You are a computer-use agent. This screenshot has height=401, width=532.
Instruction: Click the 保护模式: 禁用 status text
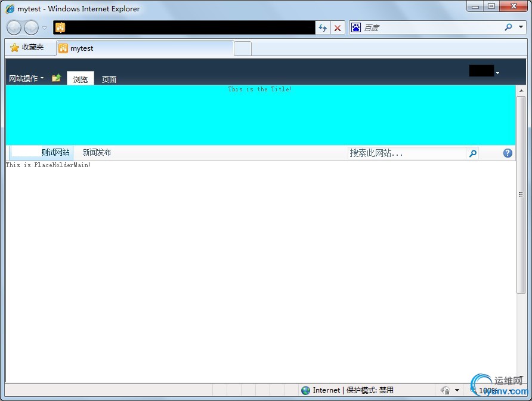point(370,390)
